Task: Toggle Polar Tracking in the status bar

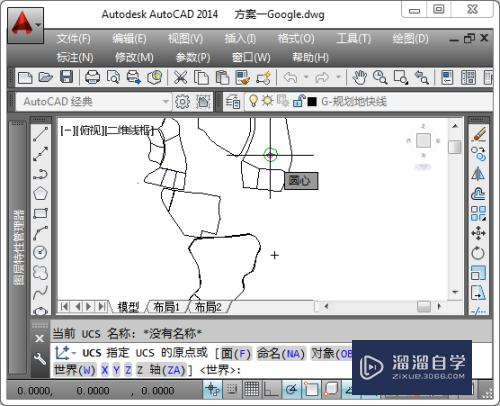Action: [x=291, y=389]
